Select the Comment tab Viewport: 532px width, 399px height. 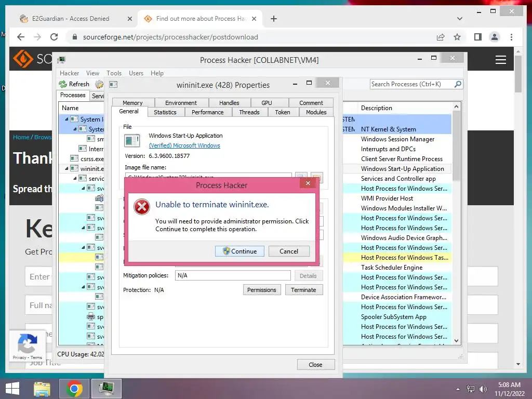[311, 102]
